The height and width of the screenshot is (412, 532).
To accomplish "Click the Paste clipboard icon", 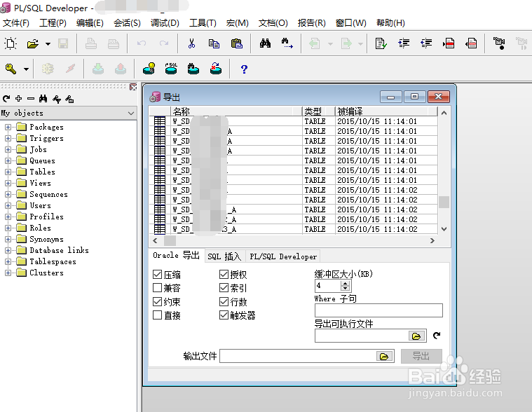I will point(236,43).
